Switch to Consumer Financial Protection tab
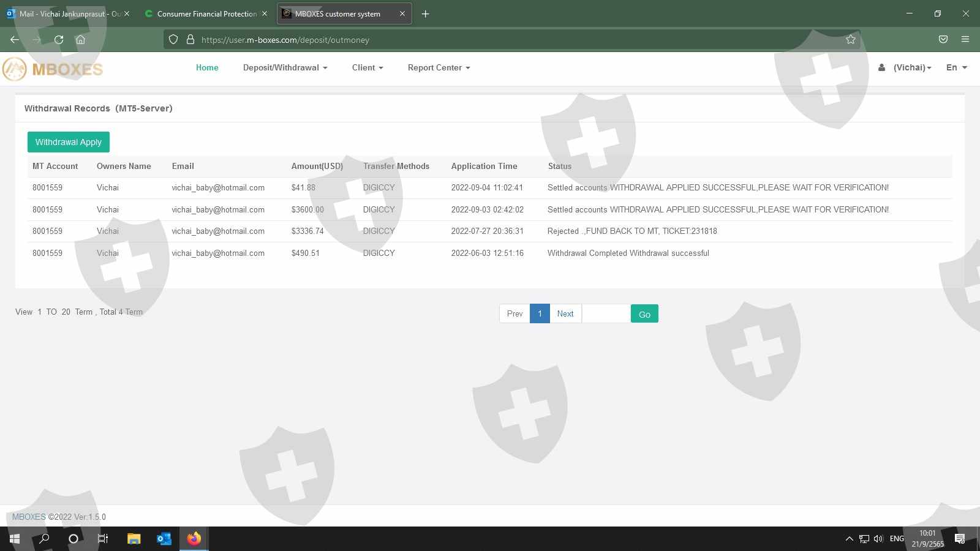The image size is (980, 551). [206, 13]
